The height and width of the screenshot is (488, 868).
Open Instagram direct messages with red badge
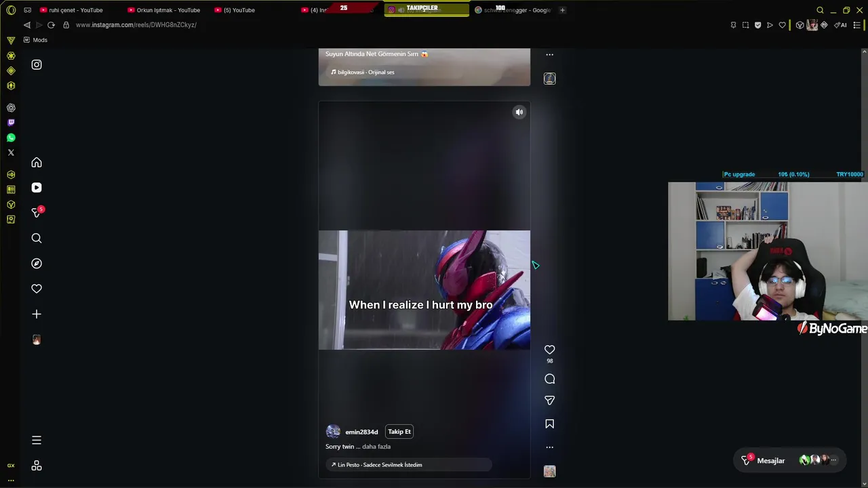click(37, 213)
